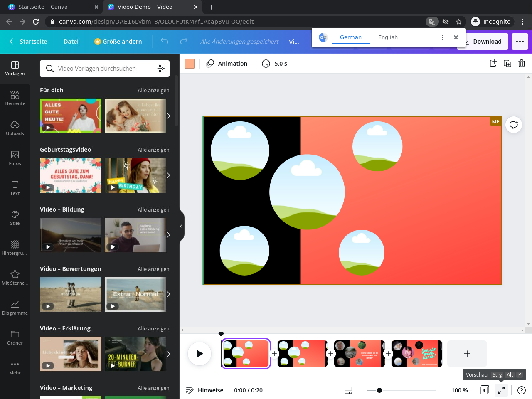Bookmark this page with the star icon

pos(459,22)
